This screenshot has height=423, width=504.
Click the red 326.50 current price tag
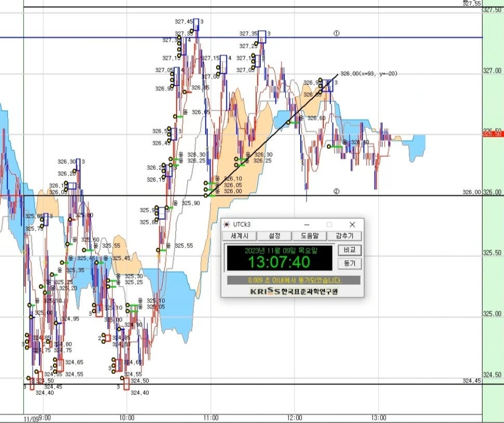tap(493, 134)
